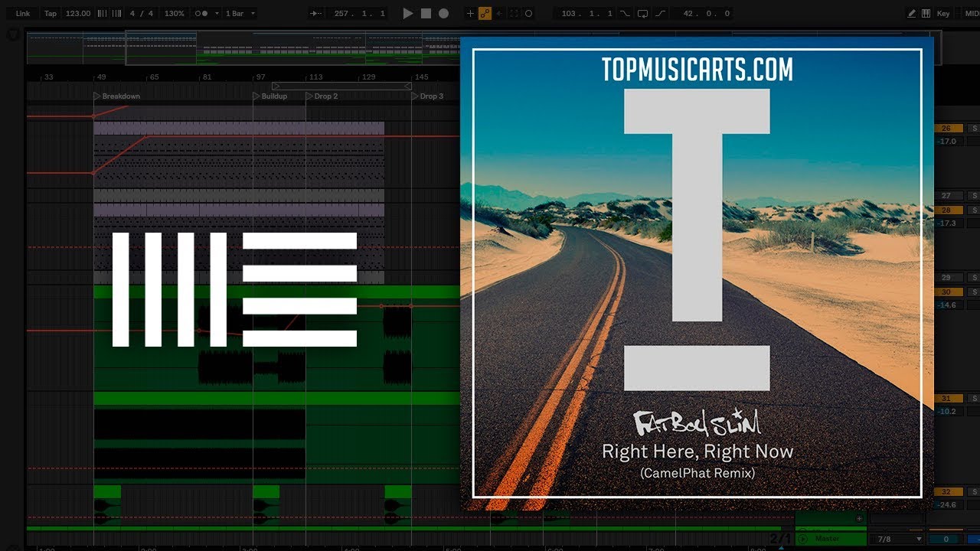
Task: Click the -24.6 volume value of track 32
Action: pos(947,505)
